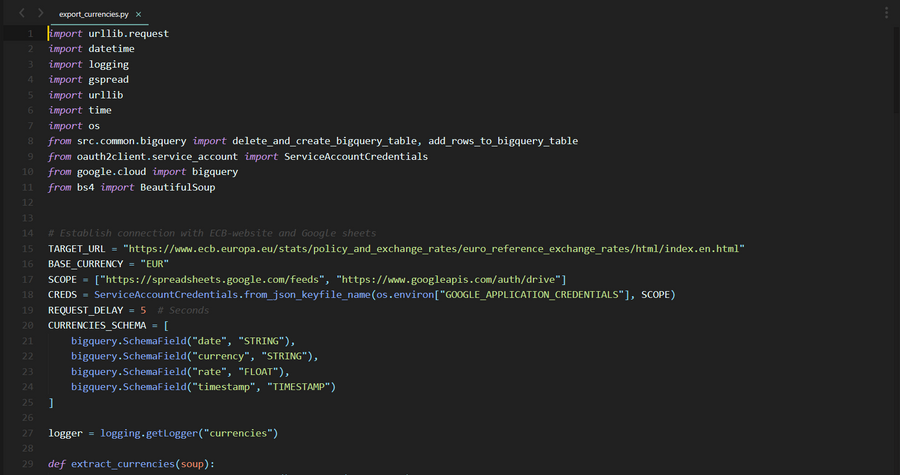The height and width of the screenshot is (475, 900).
Task: Place cursor on BASE_CURRENCY variable name
Action: tap(91, 264)
